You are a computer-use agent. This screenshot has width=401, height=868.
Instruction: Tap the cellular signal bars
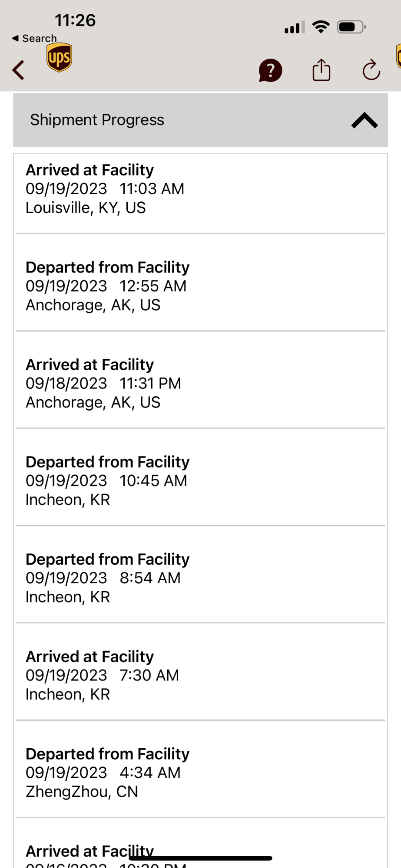coord(295,27)
